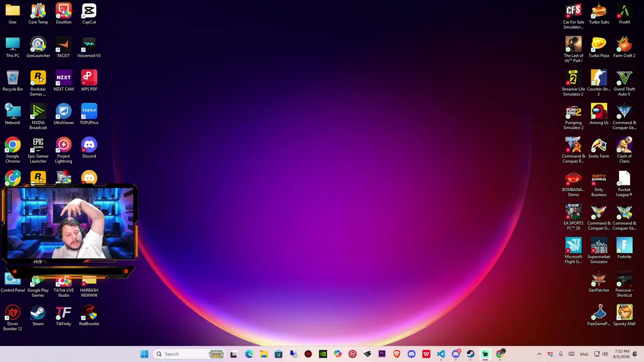Focus the taskbar Search box

[189, 354]
